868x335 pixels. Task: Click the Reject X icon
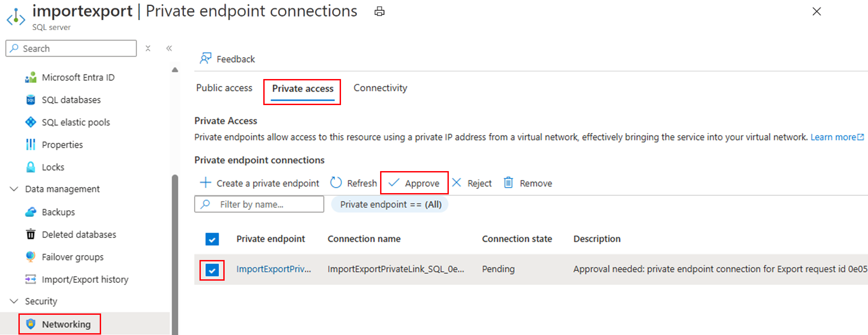click(456, 183)
